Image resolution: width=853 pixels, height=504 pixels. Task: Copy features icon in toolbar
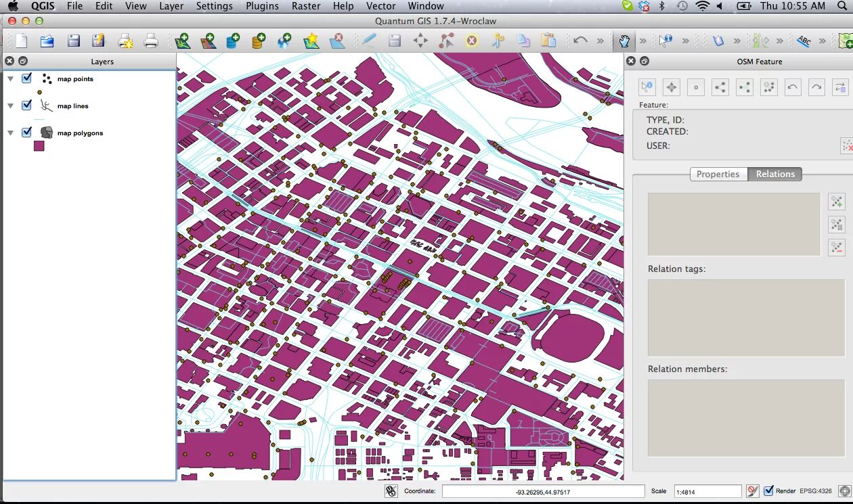point(523,41)
